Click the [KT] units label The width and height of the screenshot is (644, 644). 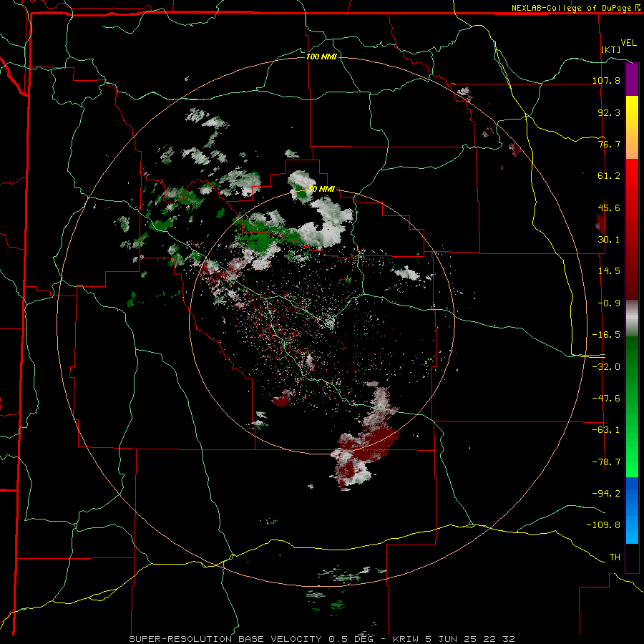click(611, 49)
